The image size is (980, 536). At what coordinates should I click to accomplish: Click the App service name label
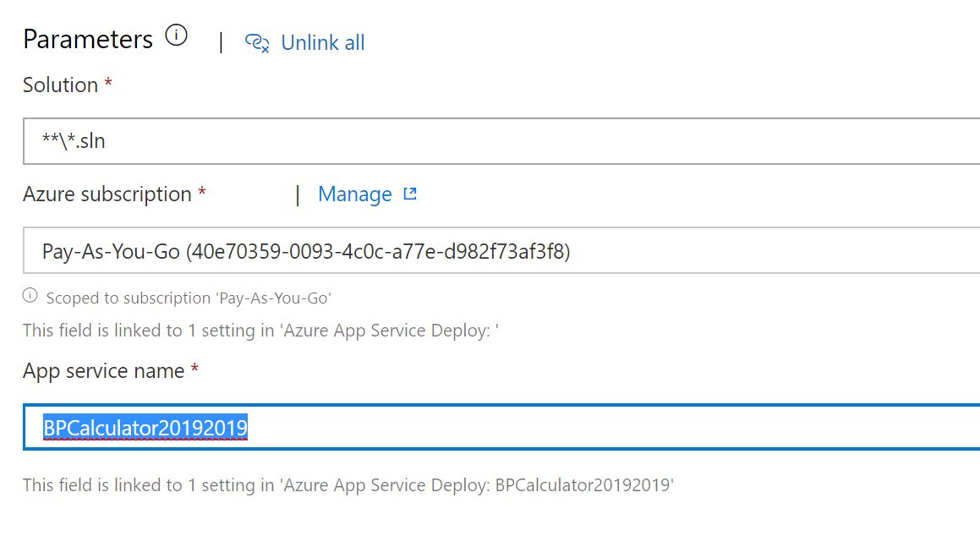(x=104, y=371)
